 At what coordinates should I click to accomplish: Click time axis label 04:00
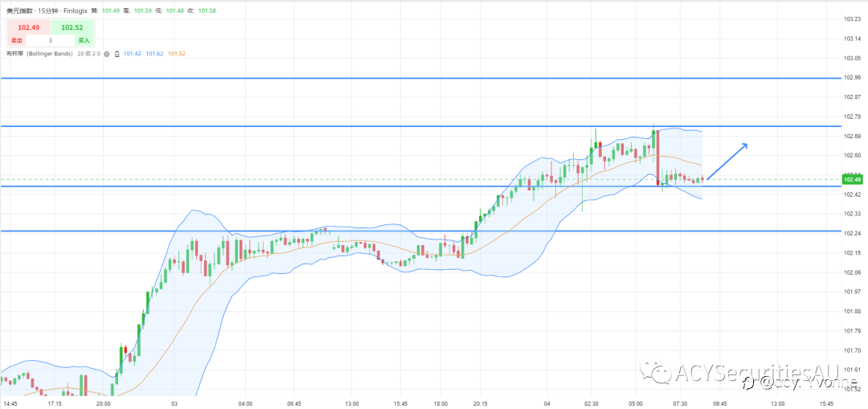[x=245, y=403]
